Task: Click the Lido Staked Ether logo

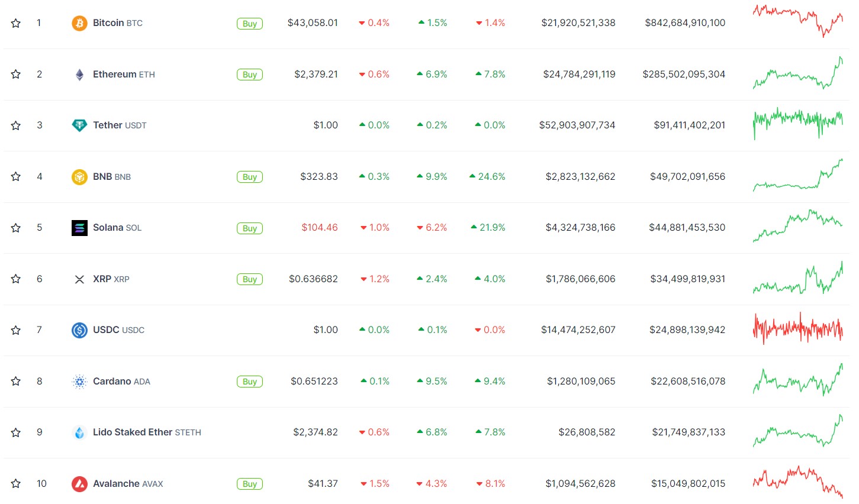Action: tap(80, 432)
